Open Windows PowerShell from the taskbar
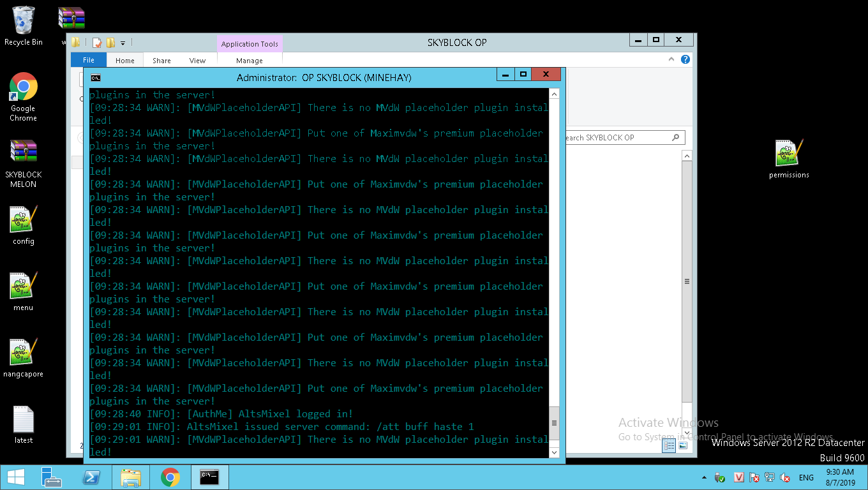868x490 pixels. pyautogui.click(x=91, y=477)
